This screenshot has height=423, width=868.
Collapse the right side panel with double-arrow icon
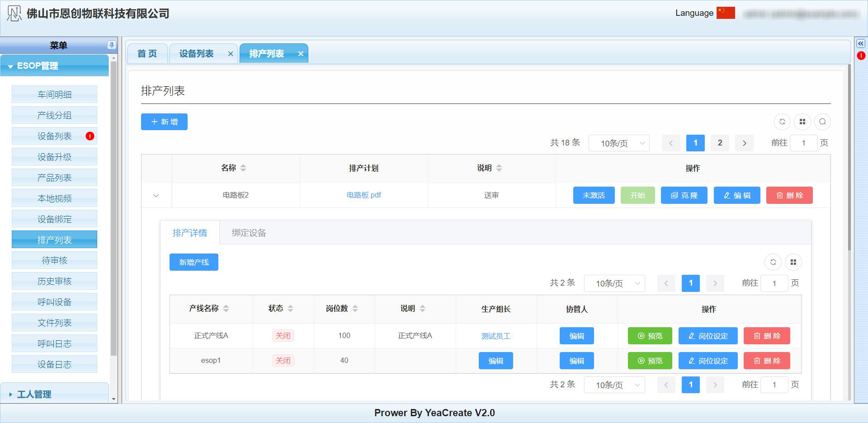tap(861, 43)
